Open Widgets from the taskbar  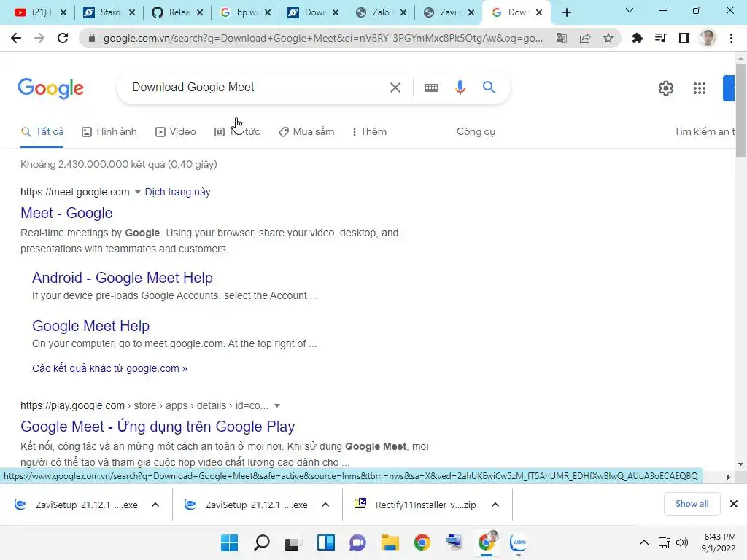(x=326, y=542)
